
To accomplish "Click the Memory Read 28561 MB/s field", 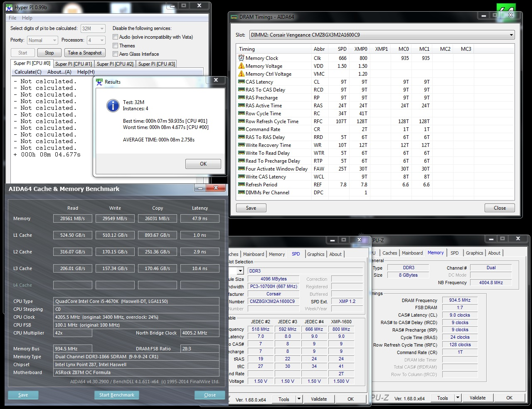I will coord(73,218).
